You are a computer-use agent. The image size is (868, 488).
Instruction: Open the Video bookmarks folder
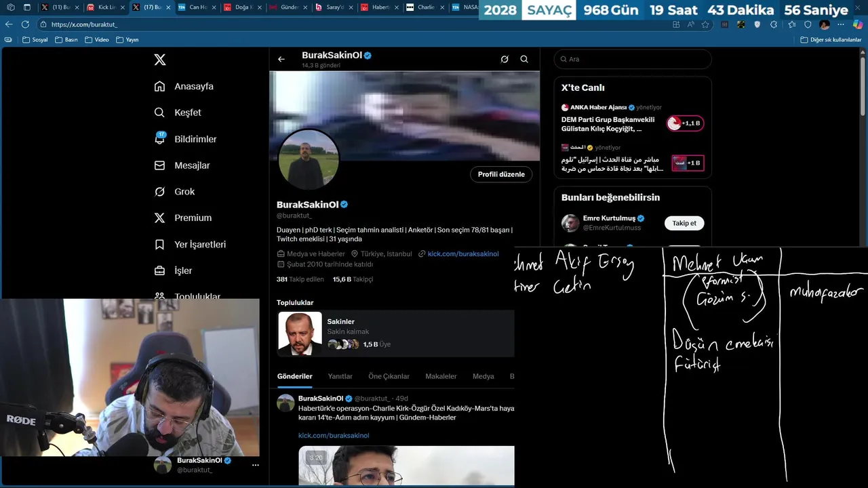pyautogui.click(x=97, y=40)
